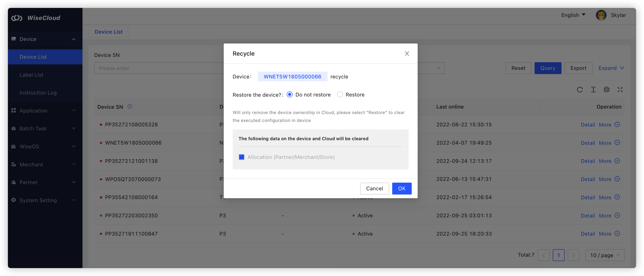Open Label List in the sidebar
Screen dimensions: 644x276
click(x=32, y=75)
